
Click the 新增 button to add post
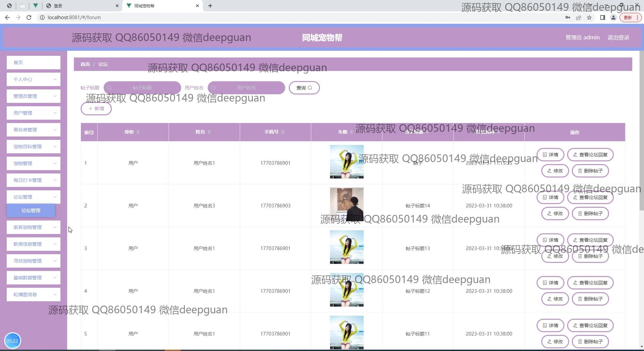[x=96, y=109]
